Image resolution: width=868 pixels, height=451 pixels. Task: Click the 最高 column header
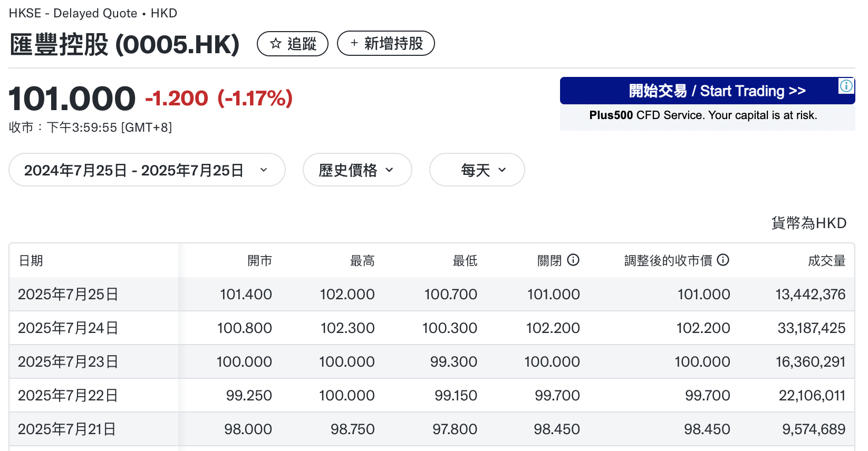click(x=362, y=261)
